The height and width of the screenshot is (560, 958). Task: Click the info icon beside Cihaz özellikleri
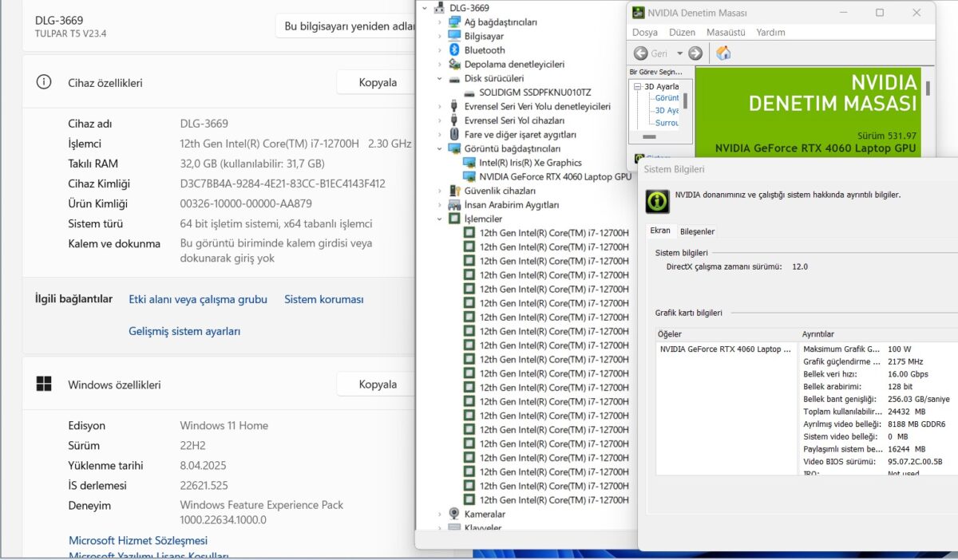point(44,82)
